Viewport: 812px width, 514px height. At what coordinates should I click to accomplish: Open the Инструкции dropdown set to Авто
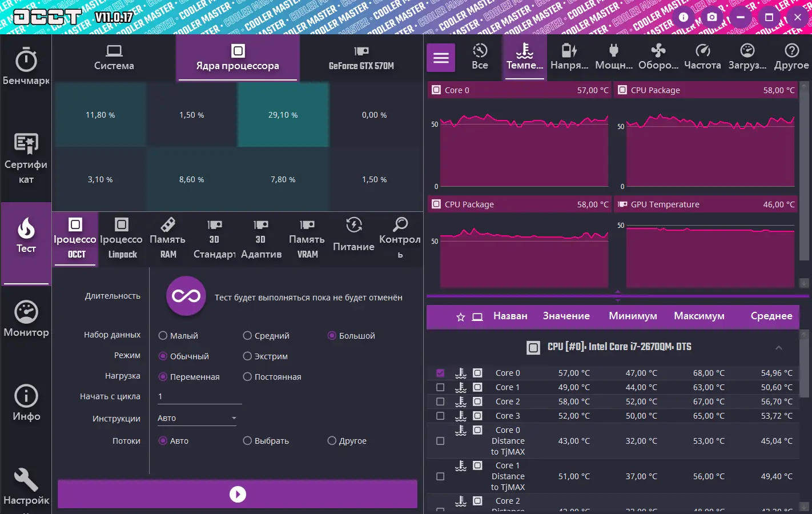tap(197, 418)
